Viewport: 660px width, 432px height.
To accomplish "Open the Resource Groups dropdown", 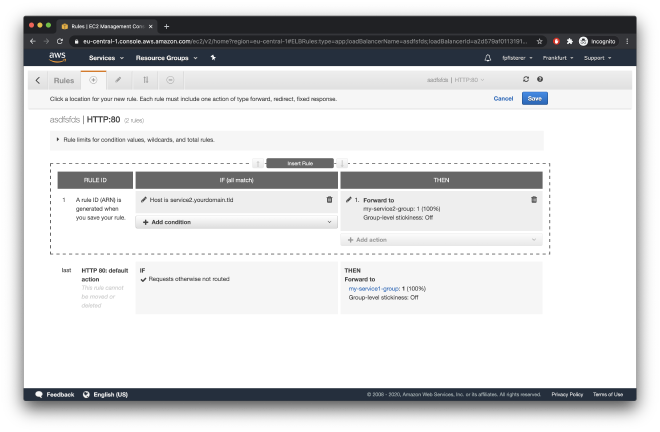I will (166, 58).
